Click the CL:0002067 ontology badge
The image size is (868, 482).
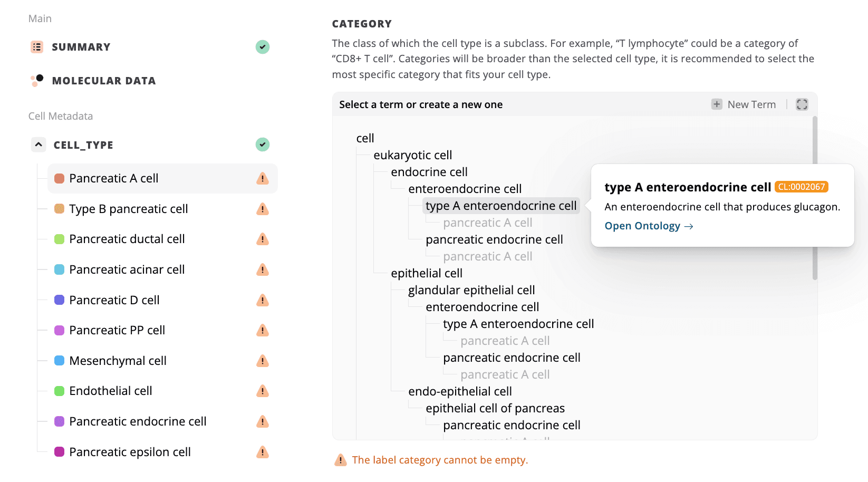click(x=802, y=187)
